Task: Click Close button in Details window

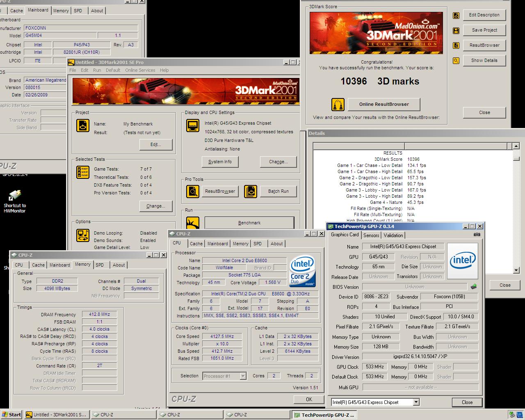Action: 505,285
